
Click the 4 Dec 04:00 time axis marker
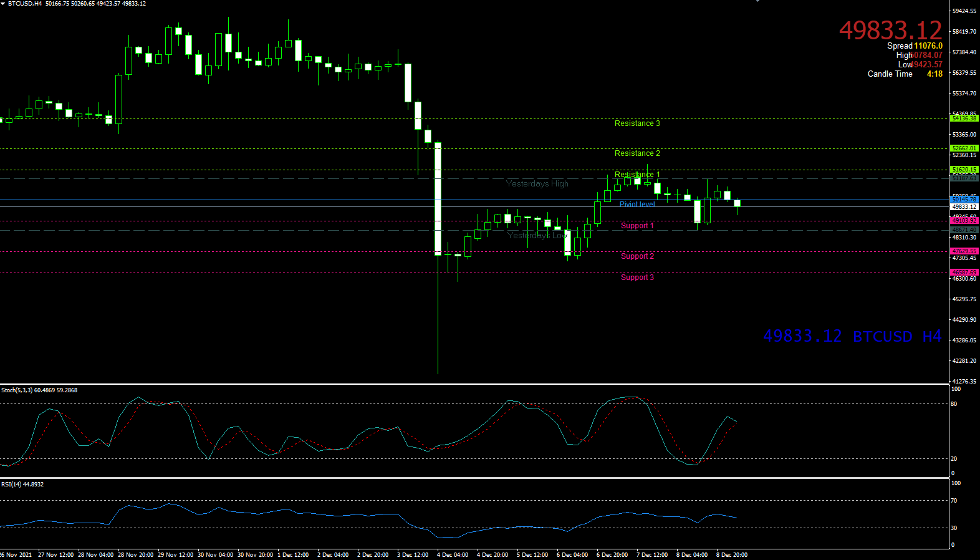click(x=453, y=555)
